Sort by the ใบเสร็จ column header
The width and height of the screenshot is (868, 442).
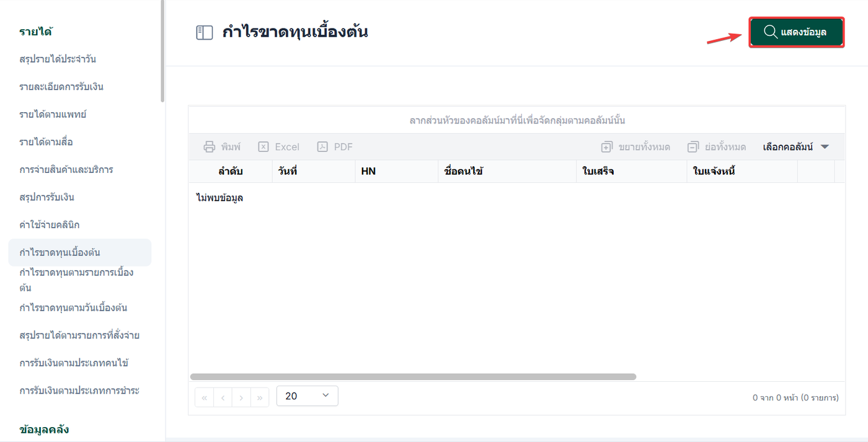(631, 171)
